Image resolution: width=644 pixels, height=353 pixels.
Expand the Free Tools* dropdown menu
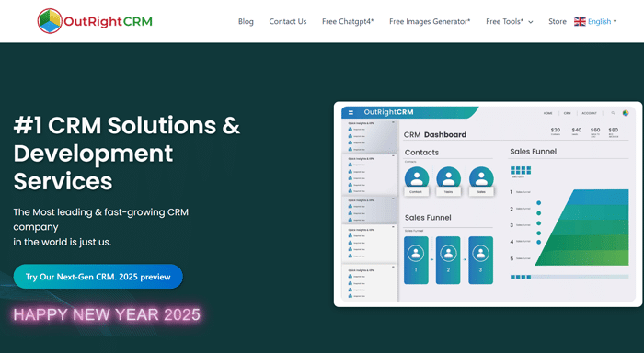tap(510, 21)
